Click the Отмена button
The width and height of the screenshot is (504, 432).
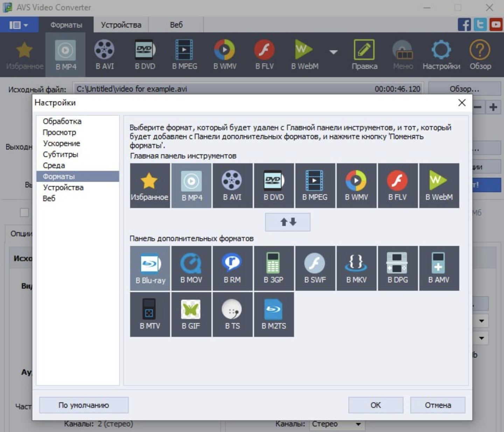click(x=438, y=405)
